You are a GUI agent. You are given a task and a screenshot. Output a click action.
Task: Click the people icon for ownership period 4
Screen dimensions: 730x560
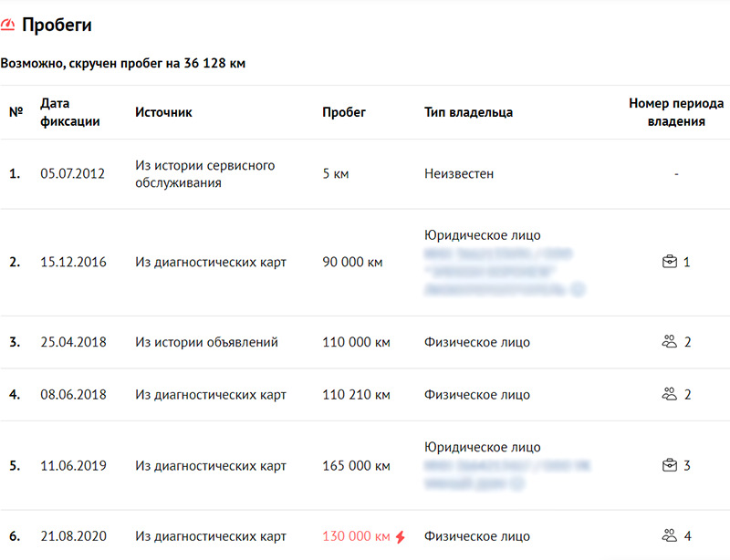click(669, 536)
